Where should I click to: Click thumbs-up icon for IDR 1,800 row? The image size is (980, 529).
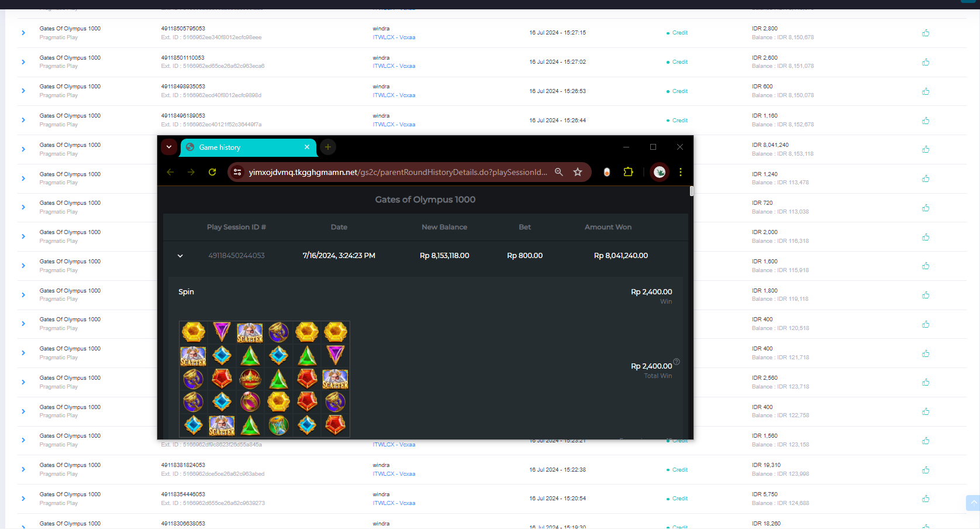(x=926, y=295)
